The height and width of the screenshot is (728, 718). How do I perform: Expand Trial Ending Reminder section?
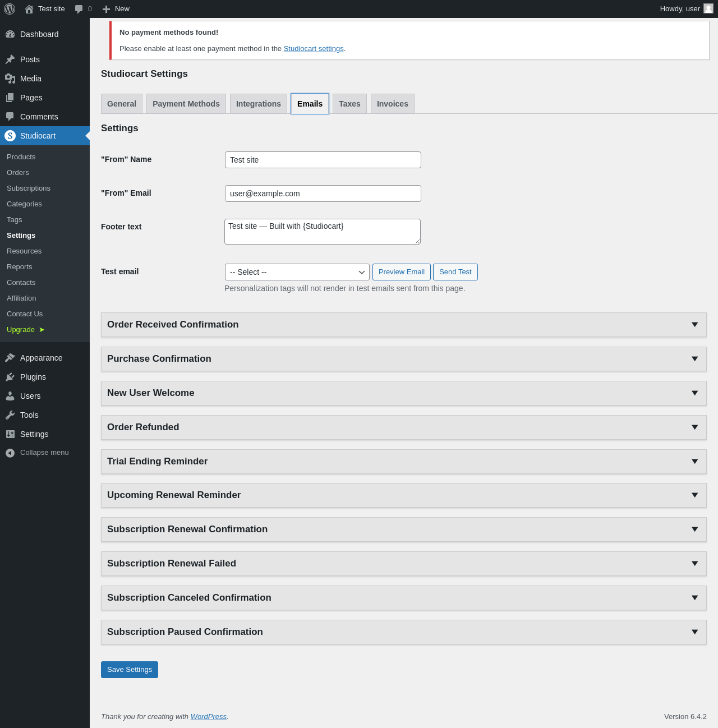pyautogui.click(x=403, y=462)
